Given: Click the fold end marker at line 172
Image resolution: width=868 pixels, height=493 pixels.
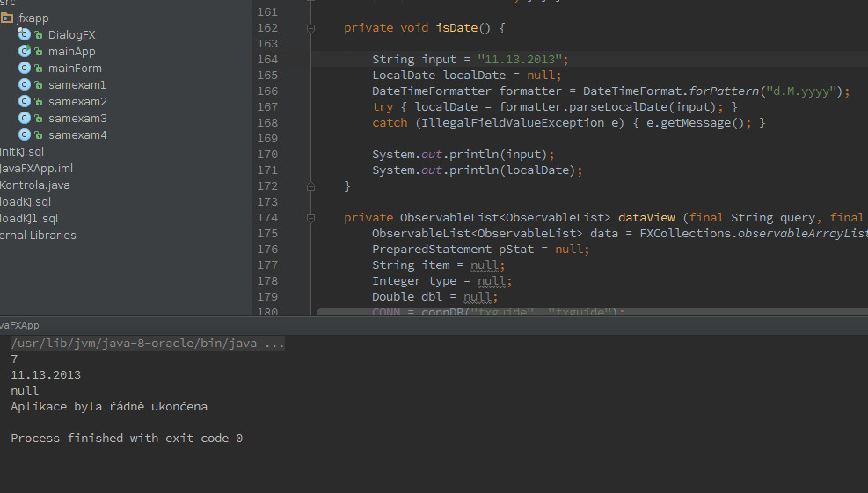Looking at the screenshot, I should tap(311, 186).
